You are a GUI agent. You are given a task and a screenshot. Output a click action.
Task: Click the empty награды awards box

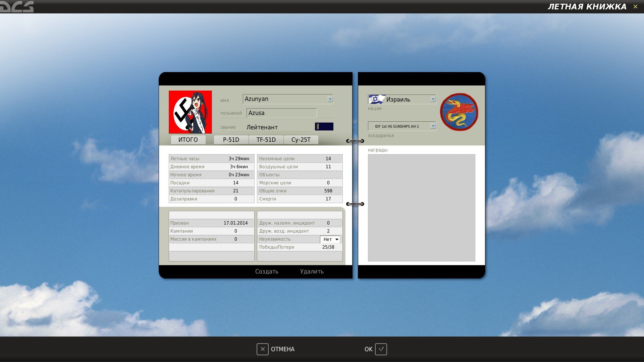click(421, 208)
